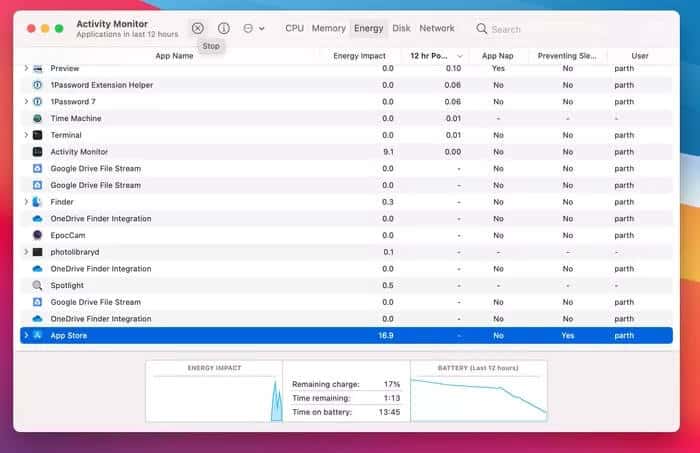Click the App Store row icon
The width and height of the screenshot is (700, 453).
point(38,336)
